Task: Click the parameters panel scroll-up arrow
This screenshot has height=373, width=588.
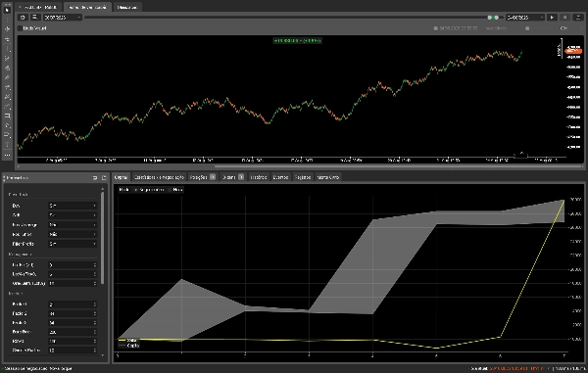Action: (x=102, y=189)
